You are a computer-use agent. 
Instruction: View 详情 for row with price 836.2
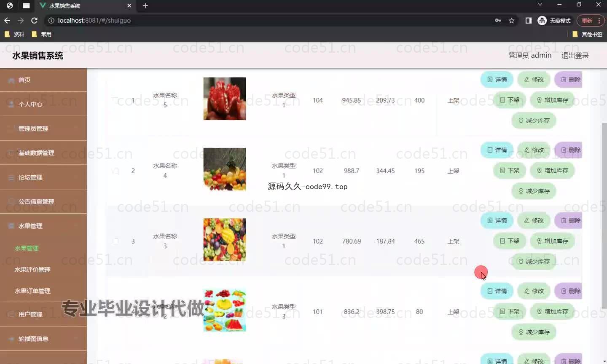click(497, 291)
